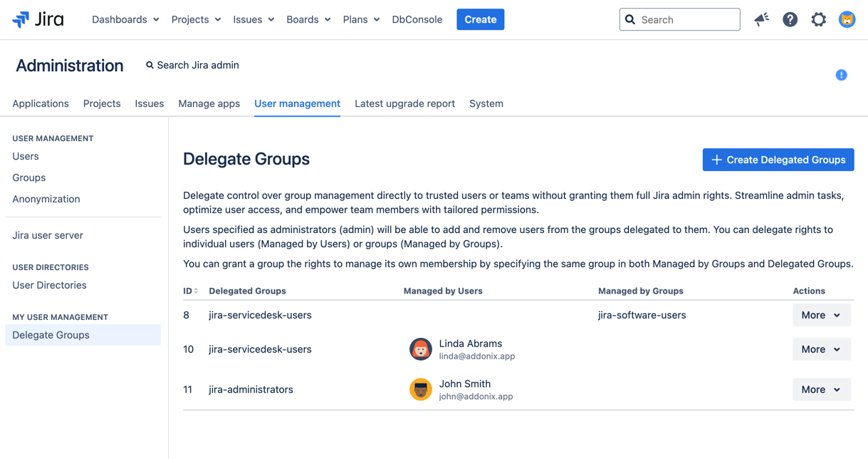Click the blue Create button
868x459 pixels.
click(x=480, y=19)
